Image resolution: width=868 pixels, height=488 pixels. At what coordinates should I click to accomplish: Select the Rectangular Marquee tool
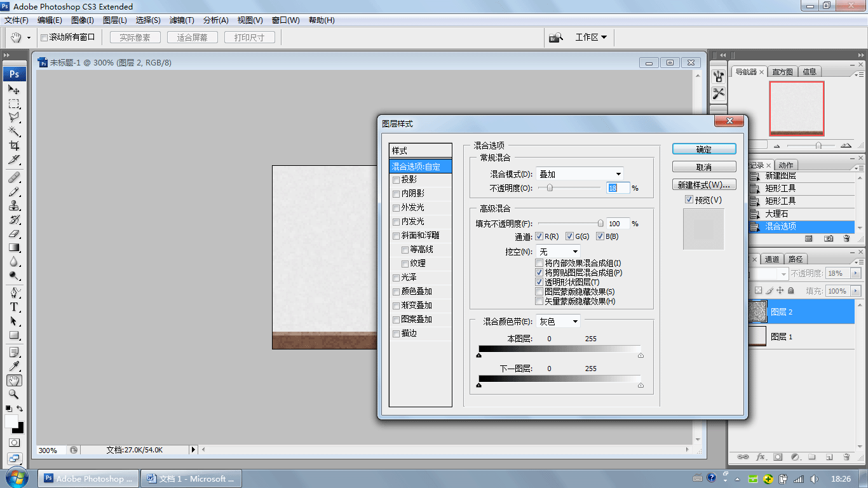coord(14,104)
